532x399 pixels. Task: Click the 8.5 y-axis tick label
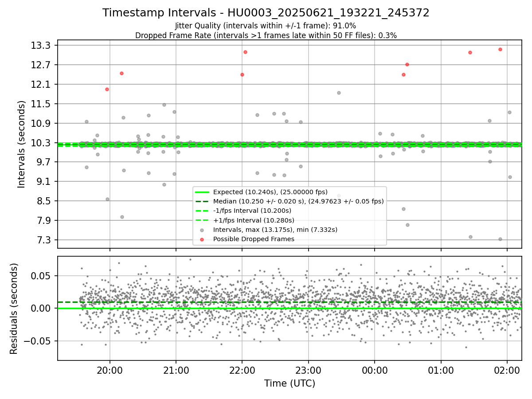[44, 201]
